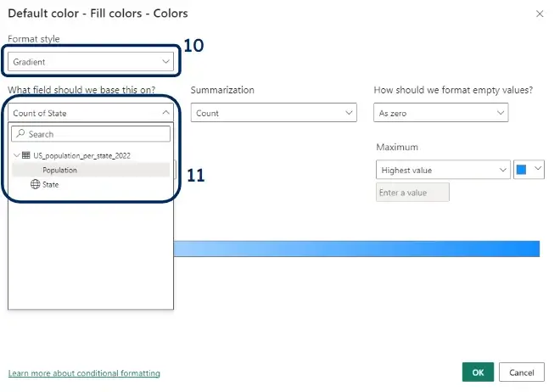The height and width of the screenshot is (392, 560).
Task: Open the maximum blue color picker
Action: point(529,170)
